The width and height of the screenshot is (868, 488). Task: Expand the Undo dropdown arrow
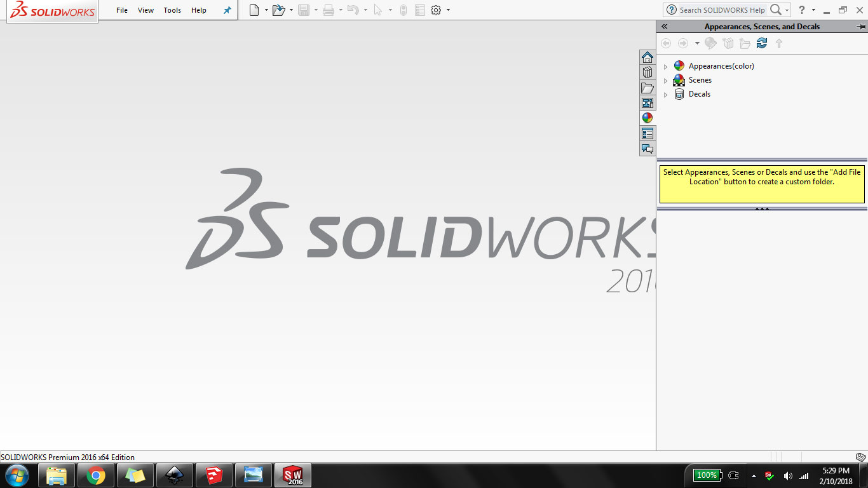365,10
